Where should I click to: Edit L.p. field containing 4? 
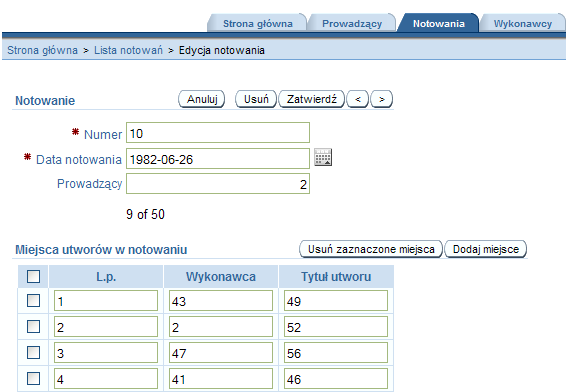[x=106, y=379]
